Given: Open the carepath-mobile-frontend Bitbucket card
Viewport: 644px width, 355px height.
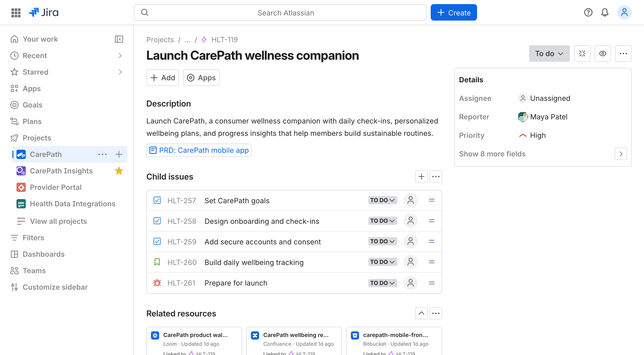Looking at the screenshot, I should pos(394,341).
